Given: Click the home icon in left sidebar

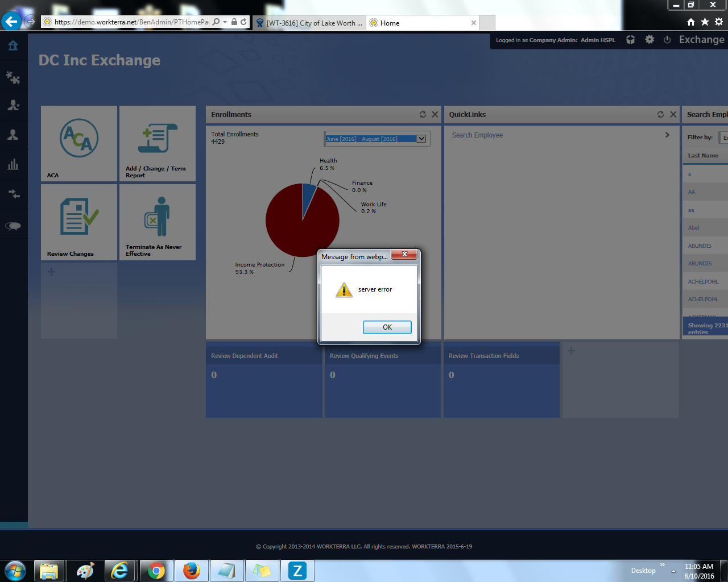Looking at the screenshot, I should pos(13,45).
